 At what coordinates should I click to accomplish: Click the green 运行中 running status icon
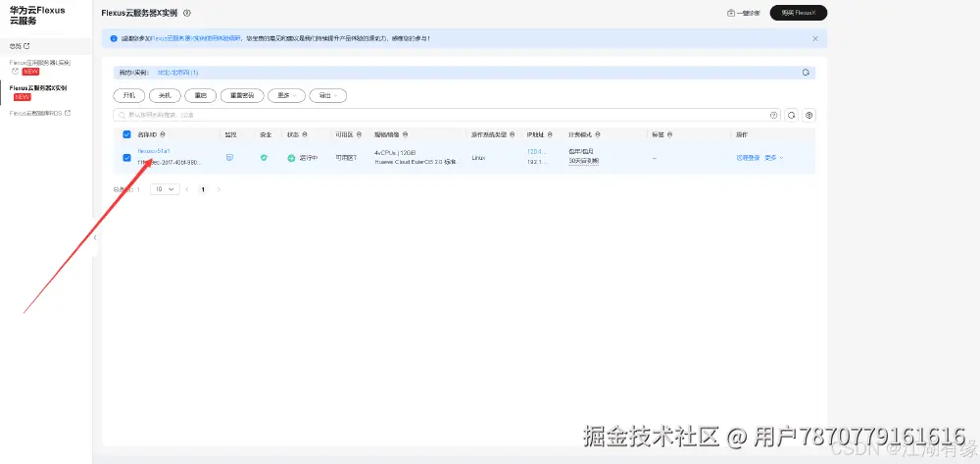click(291, 158)
